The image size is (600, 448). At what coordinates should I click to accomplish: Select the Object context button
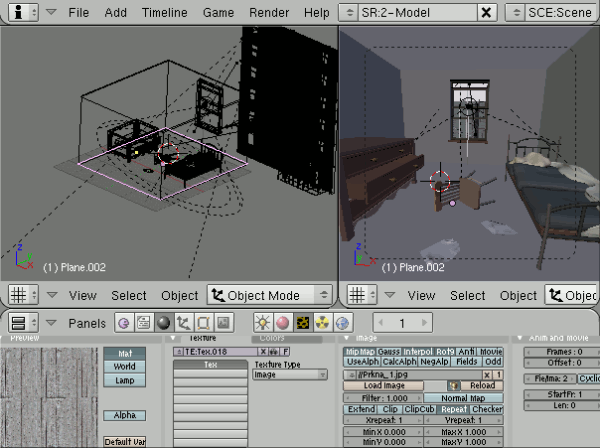click(x=183, y=323)
